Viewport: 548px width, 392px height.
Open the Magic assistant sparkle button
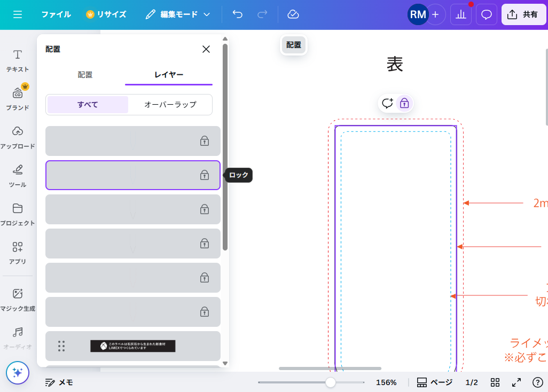coord(17,372)
